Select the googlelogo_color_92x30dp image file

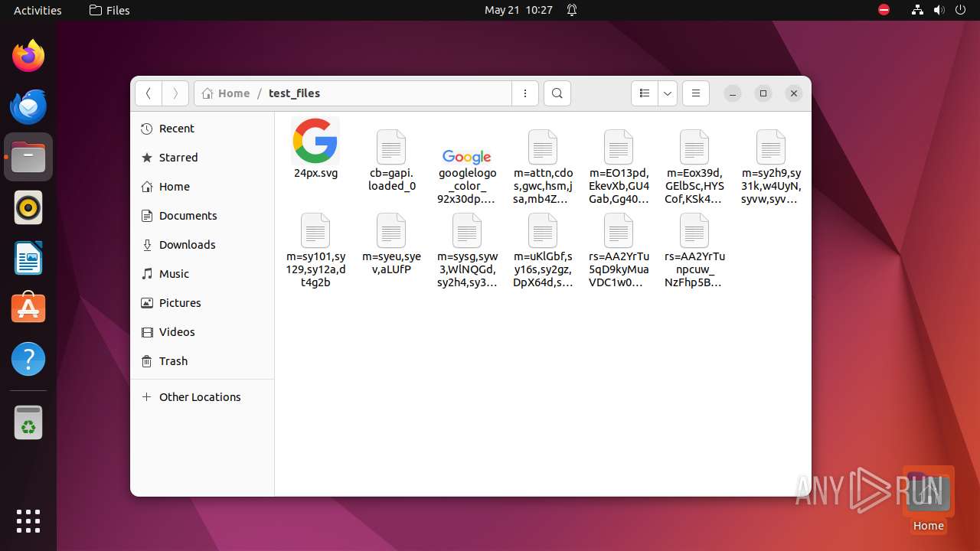click(x=466, y=156)
